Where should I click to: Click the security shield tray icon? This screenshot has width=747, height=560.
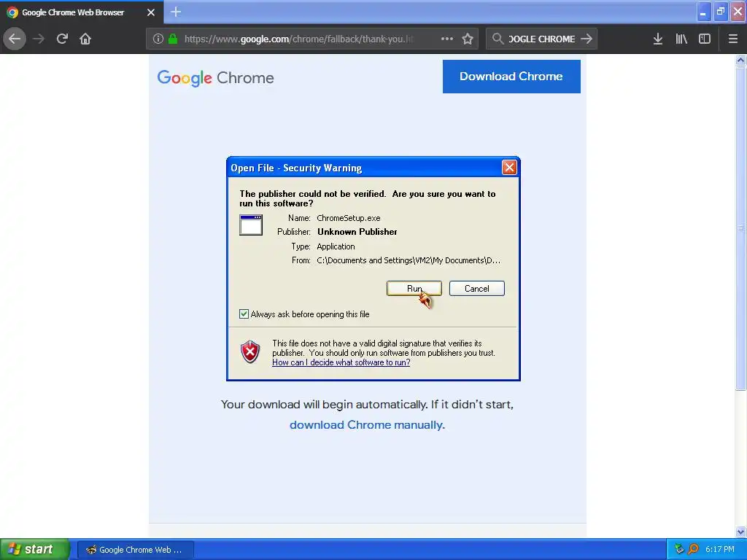coord(679,549)
